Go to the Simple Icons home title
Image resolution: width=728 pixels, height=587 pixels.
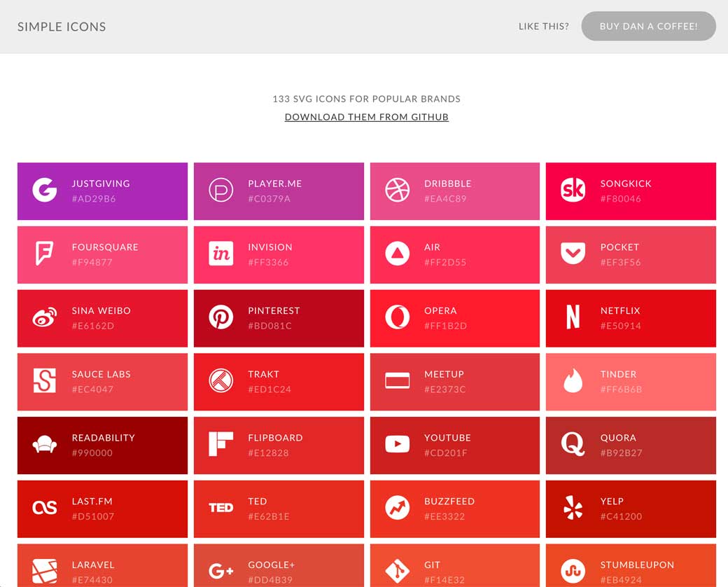pyautogui.click(x=62, y=27)
